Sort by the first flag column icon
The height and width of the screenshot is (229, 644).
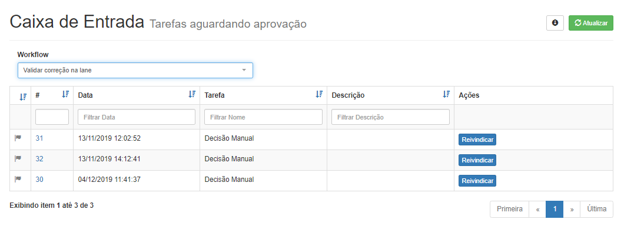[x=23, y=97]
